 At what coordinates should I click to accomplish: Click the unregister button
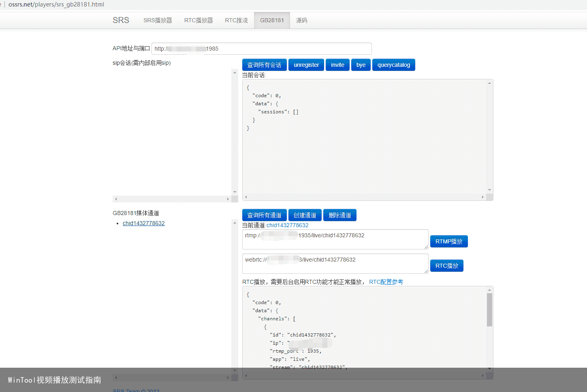[306, 65]
